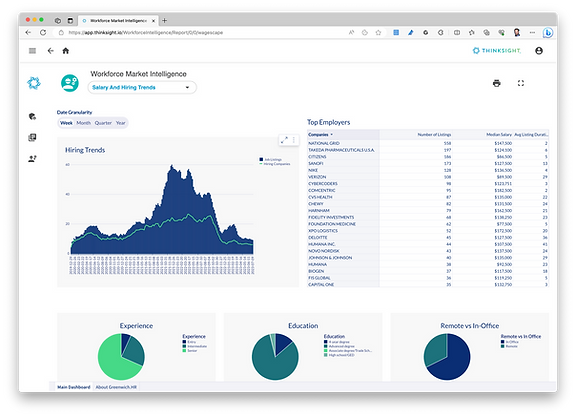Select Year date granularity
576x417 pixels.
pyautogui.click(x=120, y=123)
